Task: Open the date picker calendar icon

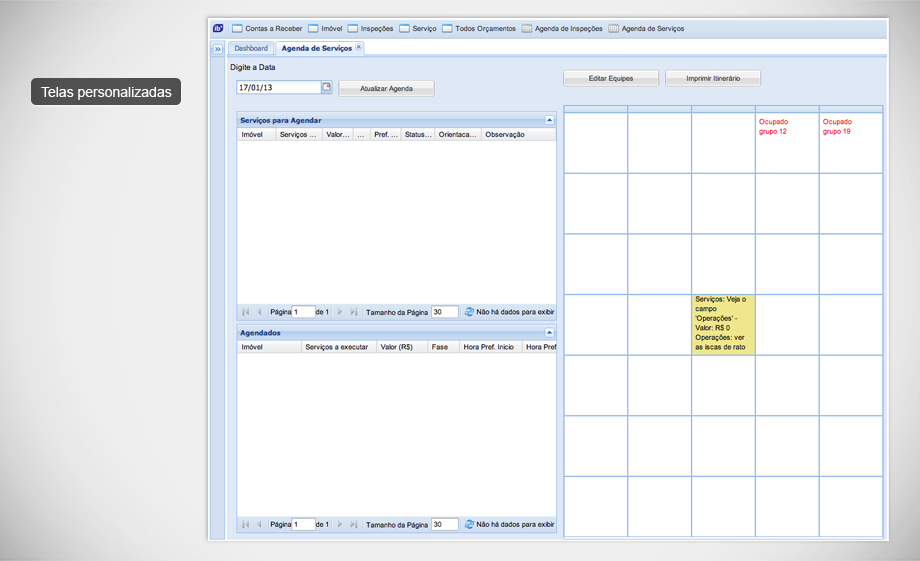Action: coord(326,87)
